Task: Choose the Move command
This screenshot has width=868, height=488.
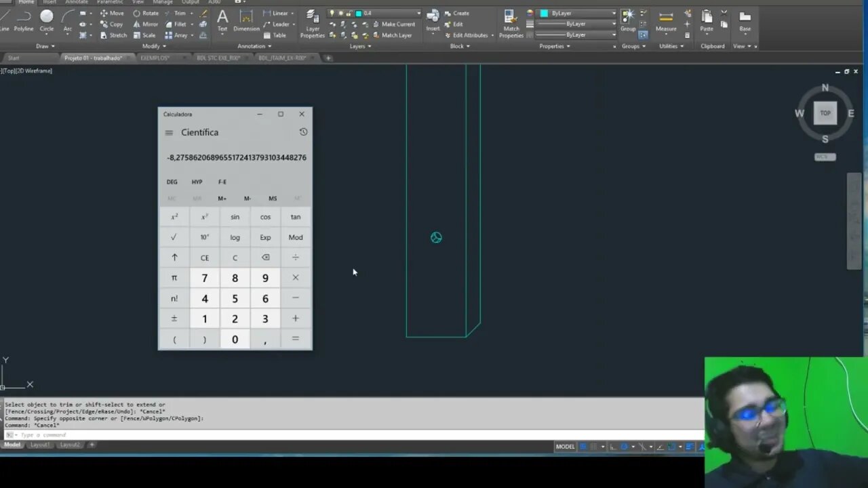Action: pyautogui.click(x=112, y=13)
